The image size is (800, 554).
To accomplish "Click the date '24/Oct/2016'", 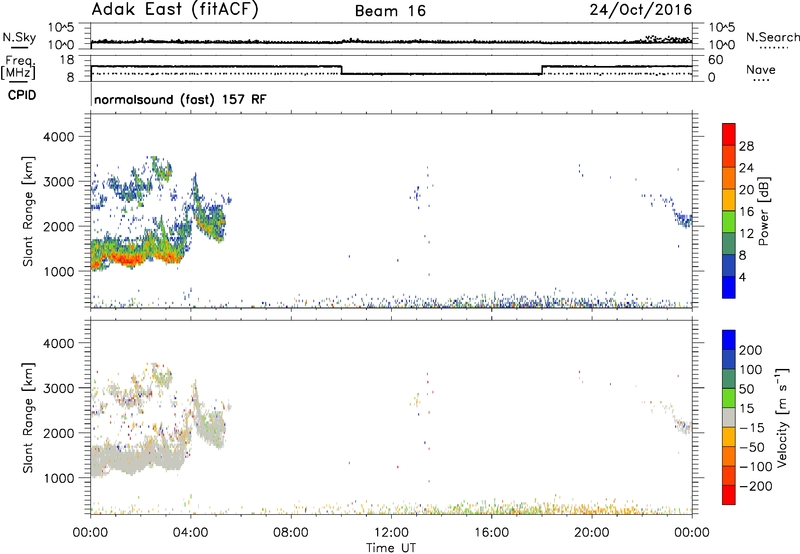I will (x=641, y=10).
